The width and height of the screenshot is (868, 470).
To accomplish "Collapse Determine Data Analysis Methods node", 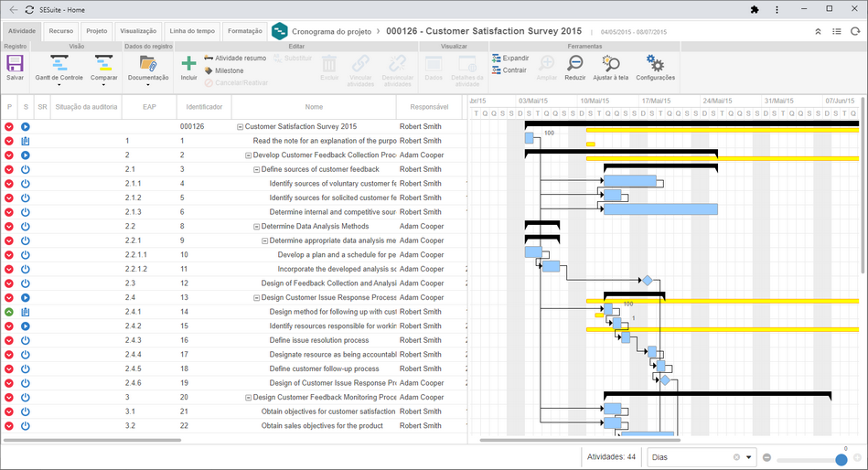I will click(x=257, y=227).
